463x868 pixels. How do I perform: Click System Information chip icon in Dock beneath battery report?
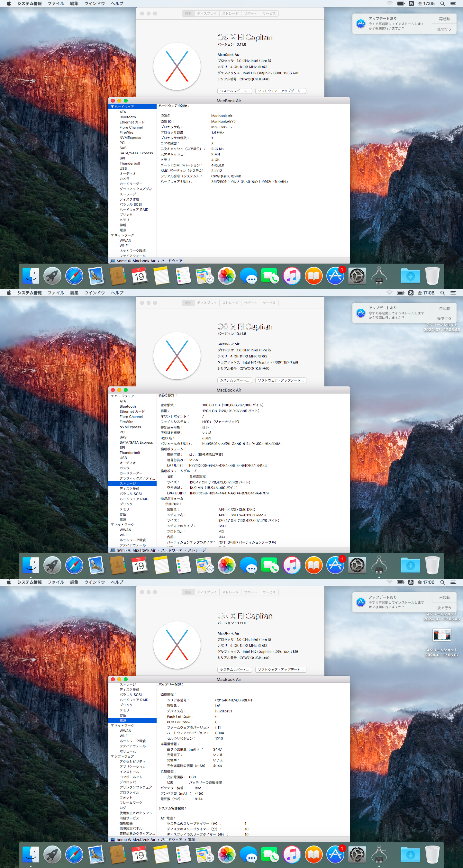point(379,854)
